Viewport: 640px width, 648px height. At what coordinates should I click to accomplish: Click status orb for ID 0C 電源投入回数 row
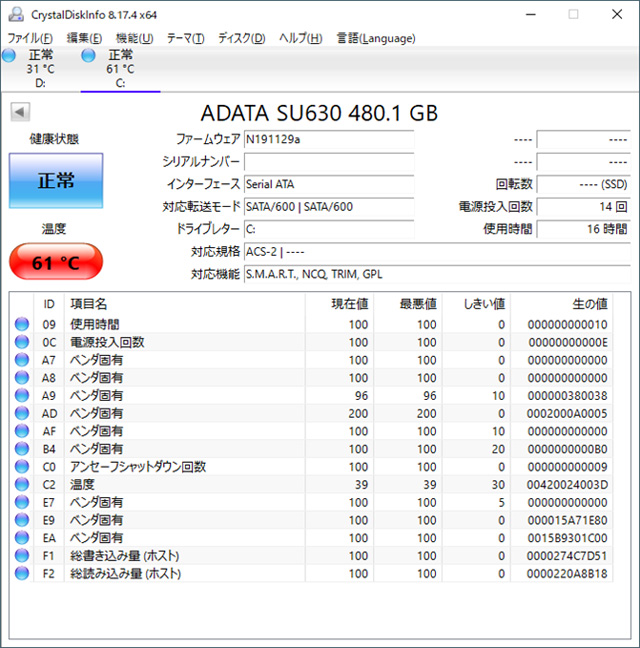(x=22, y=342)
